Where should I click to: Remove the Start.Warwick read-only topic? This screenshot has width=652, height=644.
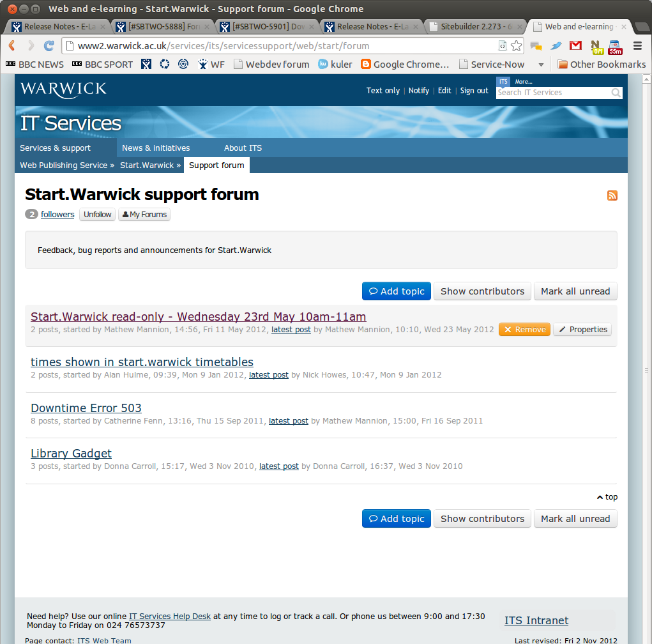(524, 330)
